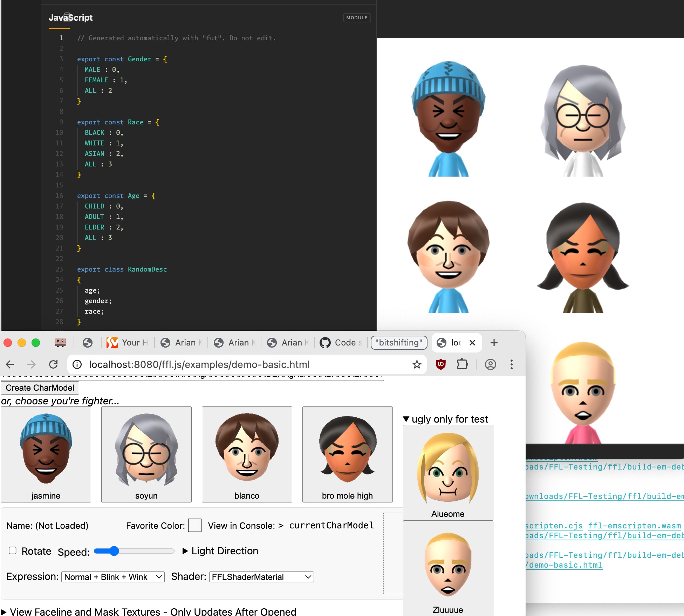Open the Shader dropdown
This screenshot has width=684, height=616.
261,577
